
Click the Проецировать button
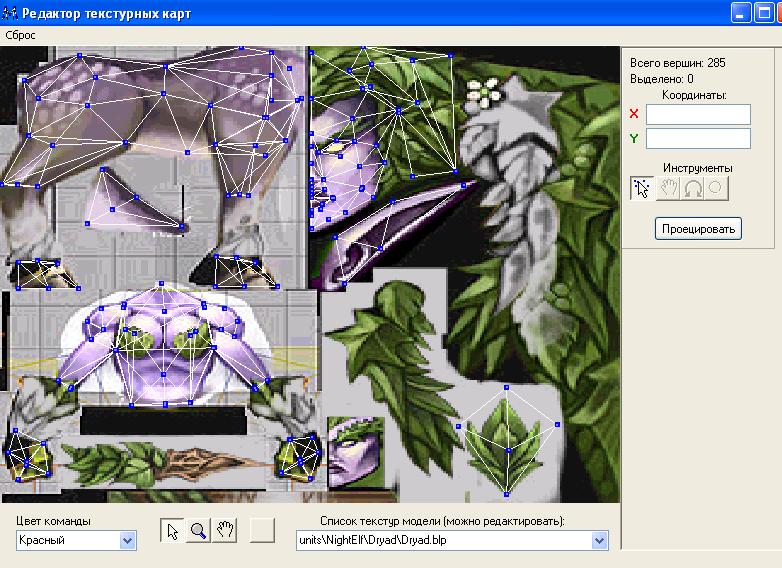698,229
